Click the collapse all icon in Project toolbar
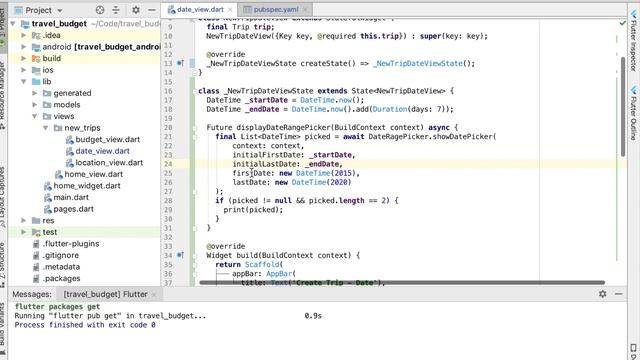 point(116,10)
